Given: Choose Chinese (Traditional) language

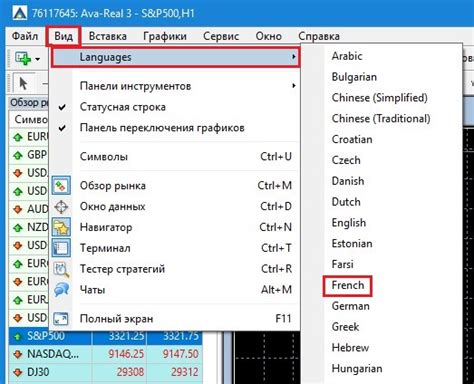Looking at the screenshot, I should click(x=381, y=119).
